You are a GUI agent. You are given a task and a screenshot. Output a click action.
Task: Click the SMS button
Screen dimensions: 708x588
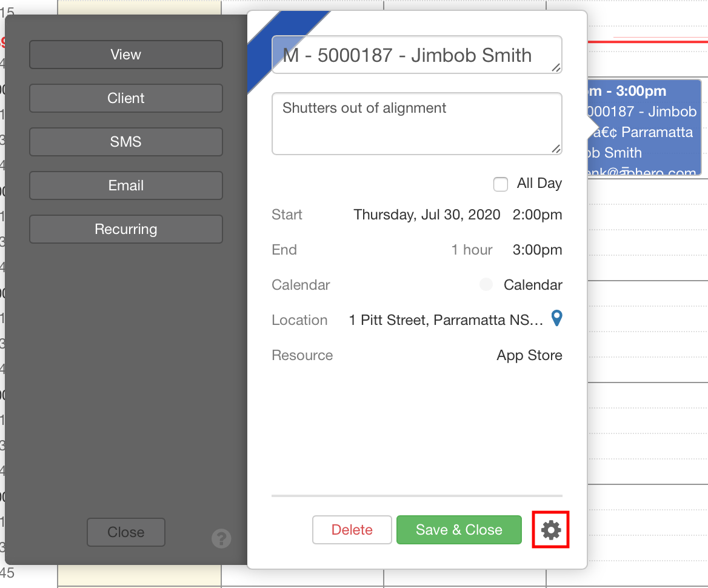click(x=126, y=142)
